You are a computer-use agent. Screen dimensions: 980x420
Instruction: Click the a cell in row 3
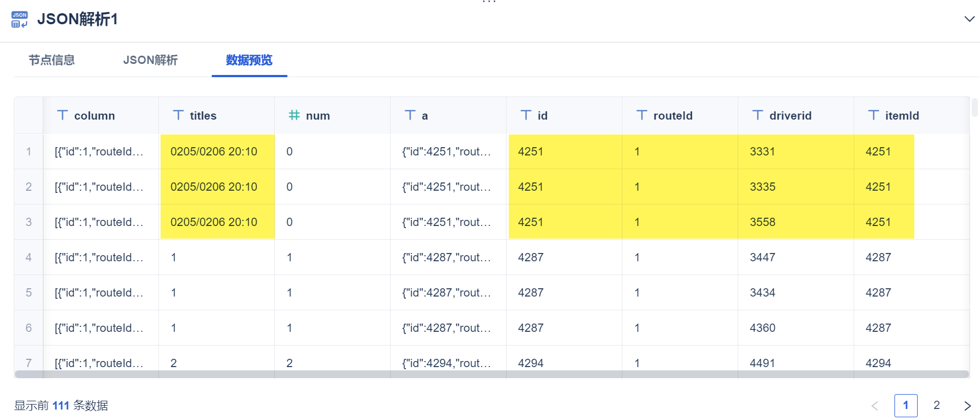click(449, 222)
